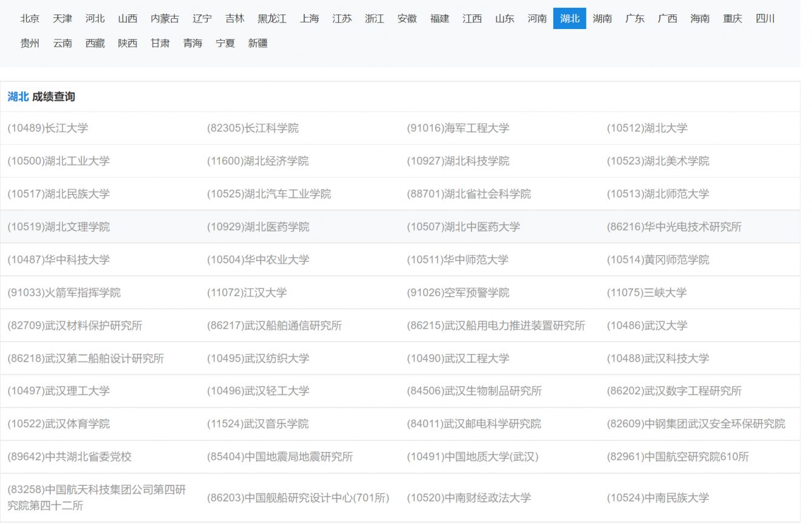
Task: Open (10507)湖北中医药大学 link
Action: click(x=464, y=227)
